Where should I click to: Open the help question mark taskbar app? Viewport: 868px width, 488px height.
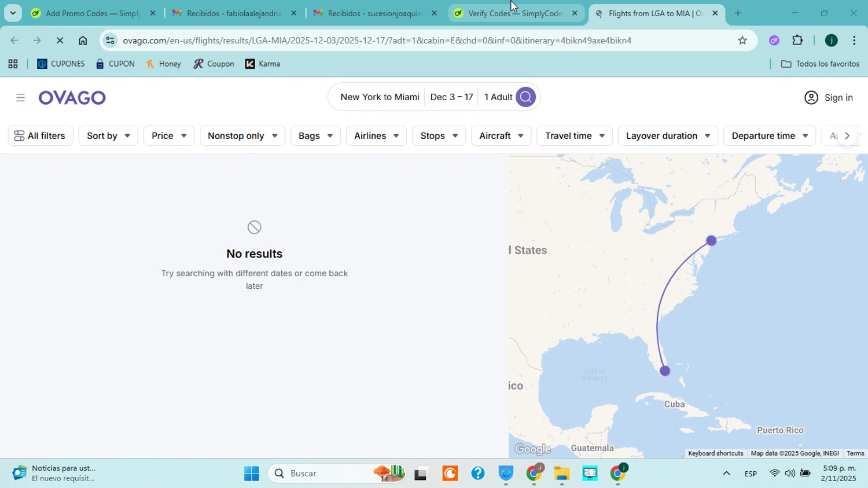click(477, 474)
